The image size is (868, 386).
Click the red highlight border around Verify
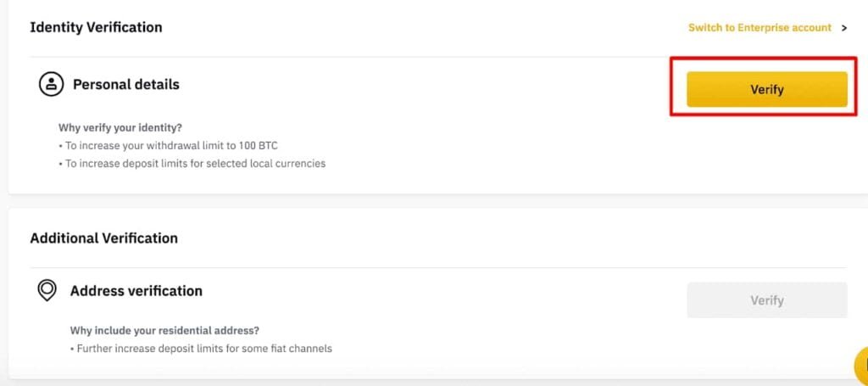tap(672, 86)
